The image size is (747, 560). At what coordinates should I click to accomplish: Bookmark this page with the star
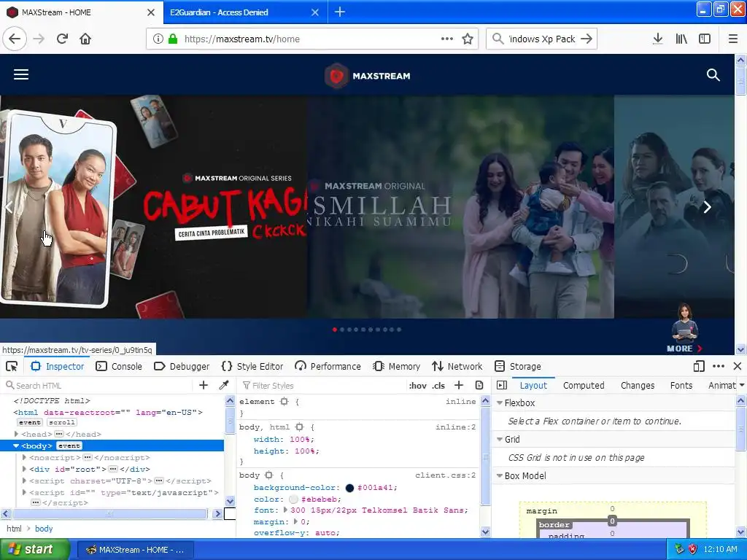pos(468,39)
